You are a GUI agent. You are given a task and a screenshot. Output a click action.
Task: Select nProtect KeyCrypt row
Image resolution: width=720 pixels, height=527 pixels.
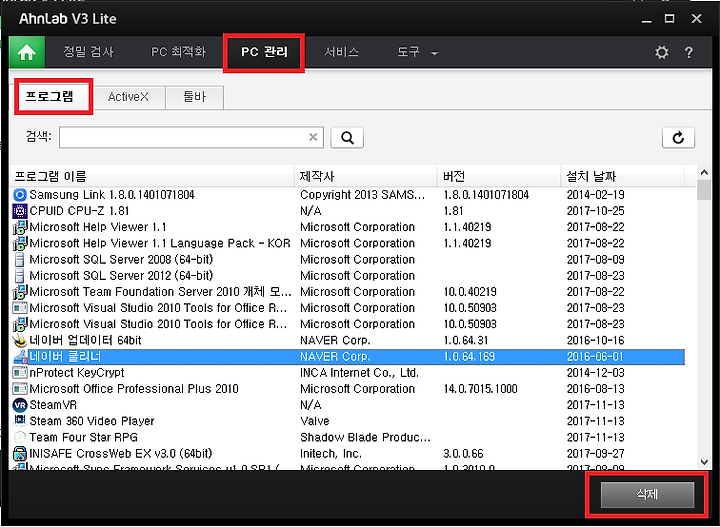coord(348,373)
